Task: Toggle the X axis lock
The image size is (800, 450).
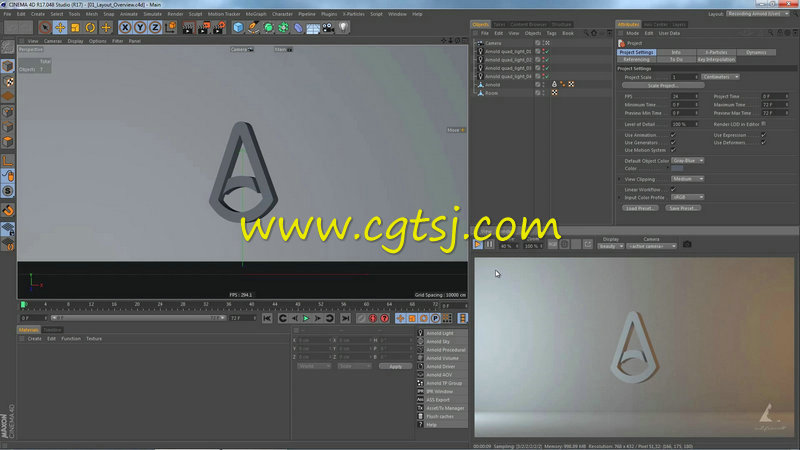Action: (x=125, y=28)
